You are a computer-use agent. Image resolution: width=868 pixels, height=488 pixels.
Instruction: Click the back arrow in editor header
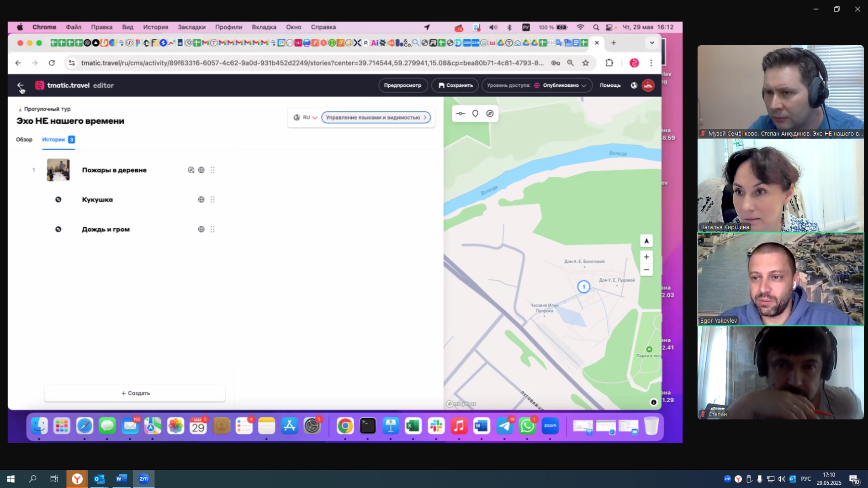pyautogui.click(x=20, y=85)
